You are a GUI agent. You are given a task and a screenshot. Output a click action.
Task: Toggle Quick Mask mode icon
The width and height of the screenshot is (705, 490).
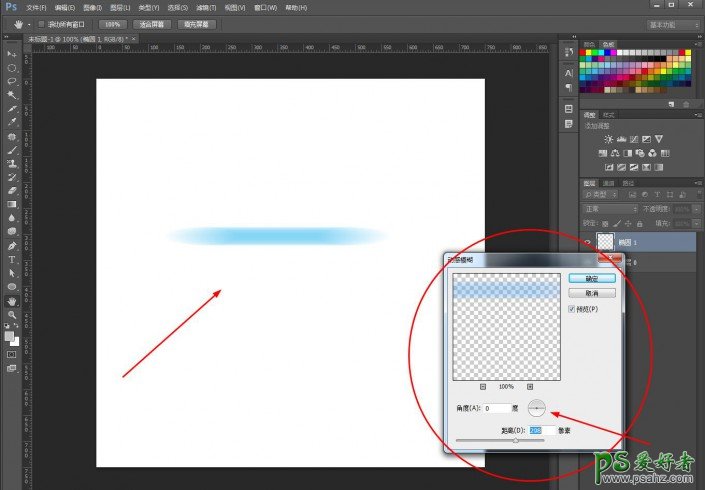(12, 355)
